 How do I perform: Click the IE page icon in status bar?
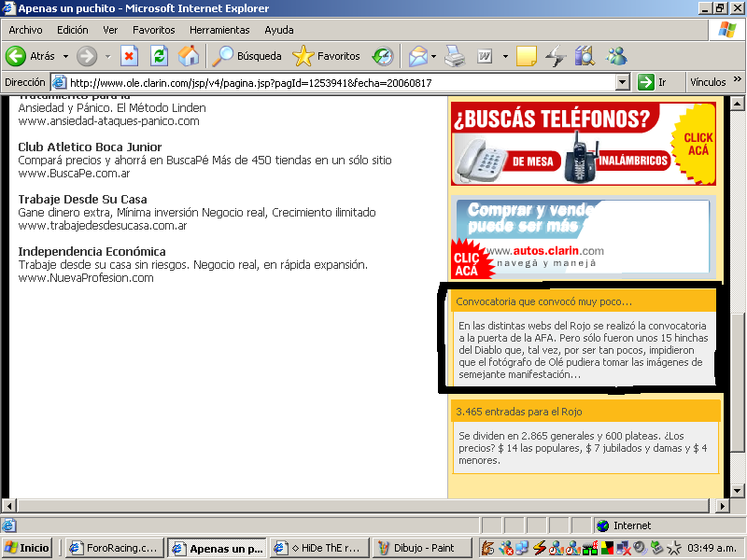pyautogui.click(x=8, y=525)
